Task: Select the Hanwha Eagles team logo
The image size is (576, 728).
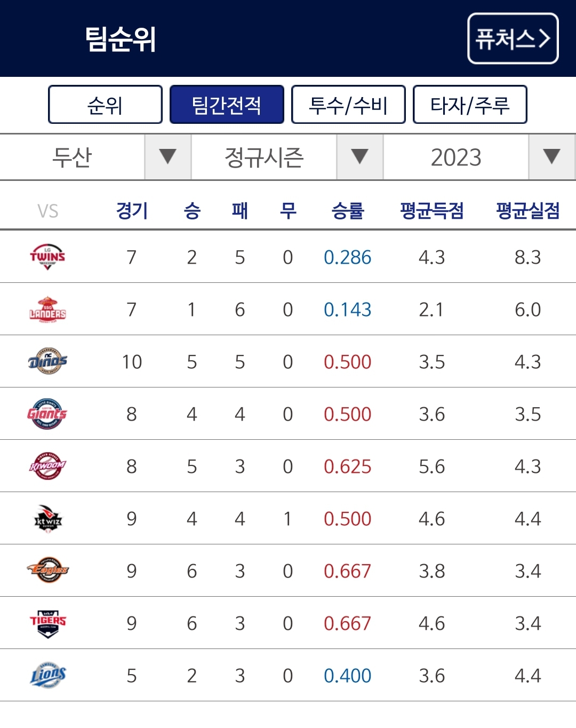Action: 47,571
